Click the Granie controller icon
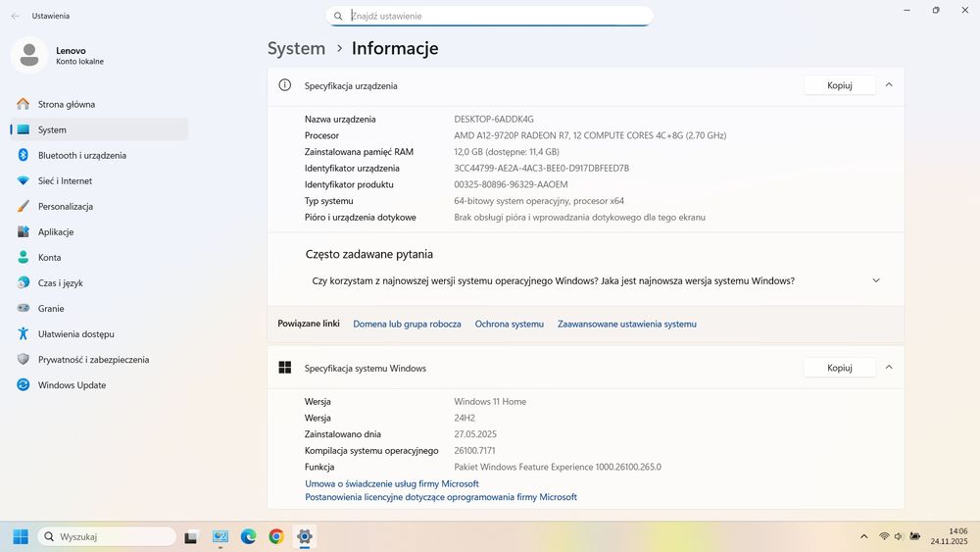The width and height of the screenshot is (980, 552). click(x=24, y=308)
